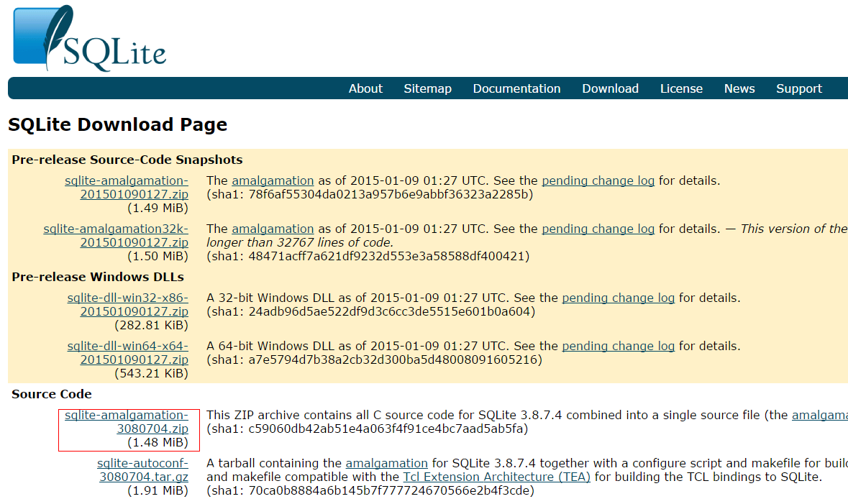848x504 pixels.
Task: Go to the Sitemap page
Action: pyautogui.click(x=427, y=88)
